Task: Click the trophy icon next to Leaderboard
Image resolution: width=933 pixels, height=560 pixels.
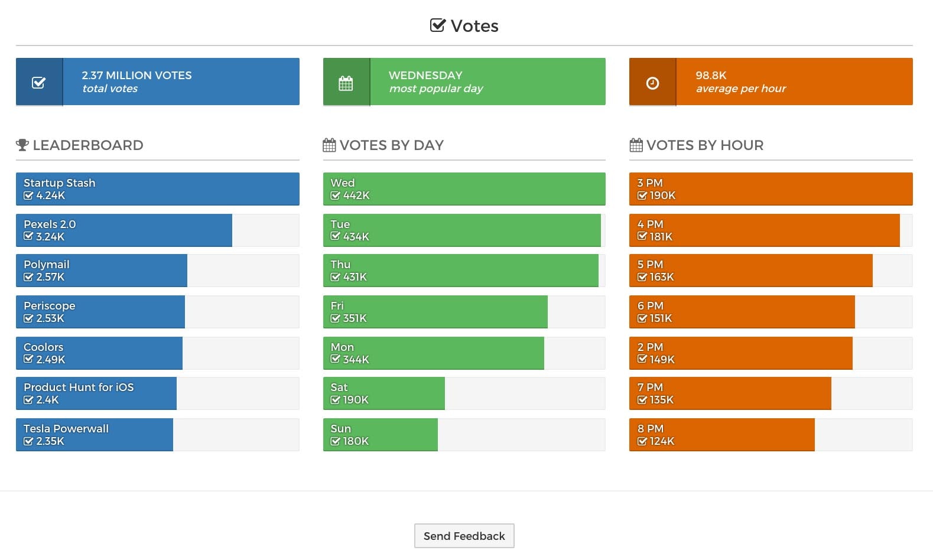Action: pos(22,144)
